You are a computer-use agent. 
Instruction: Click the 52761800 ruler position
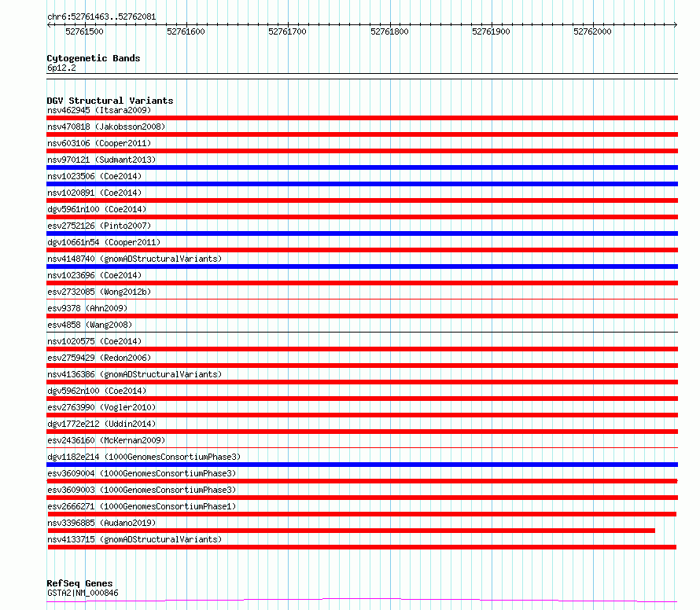point(390,31)
